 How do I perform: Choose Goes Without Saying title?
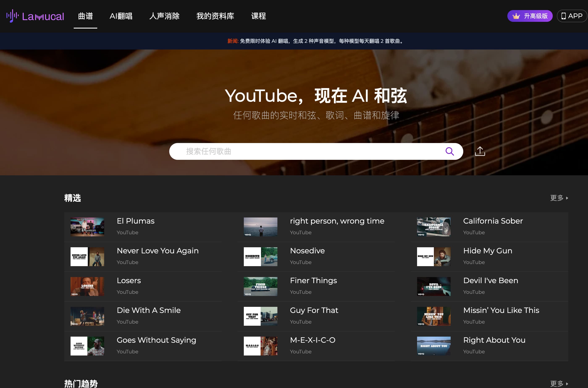coord(156,340)
